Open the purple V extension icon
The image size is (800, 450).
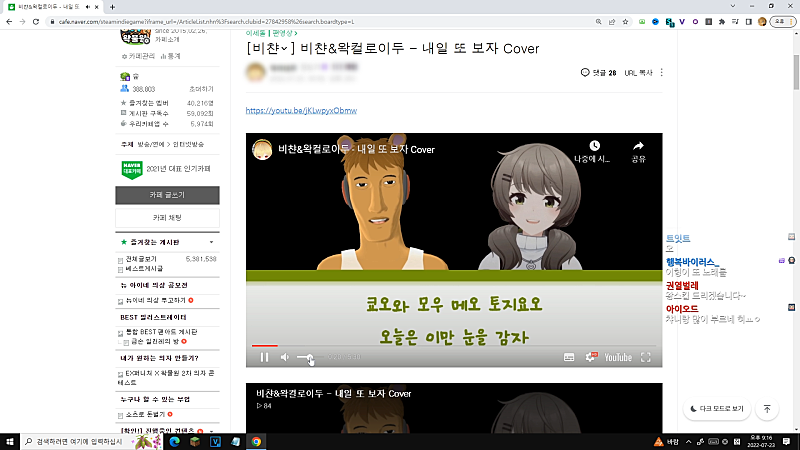pyautogui.click(x=682, y=22)
